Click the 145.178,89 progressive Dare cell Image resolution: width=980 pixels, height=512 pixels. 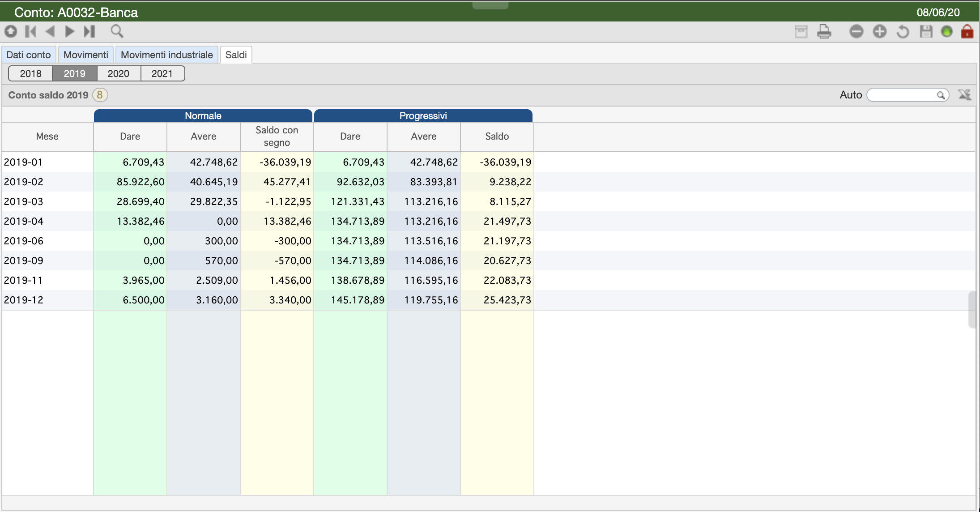(350, 300)
